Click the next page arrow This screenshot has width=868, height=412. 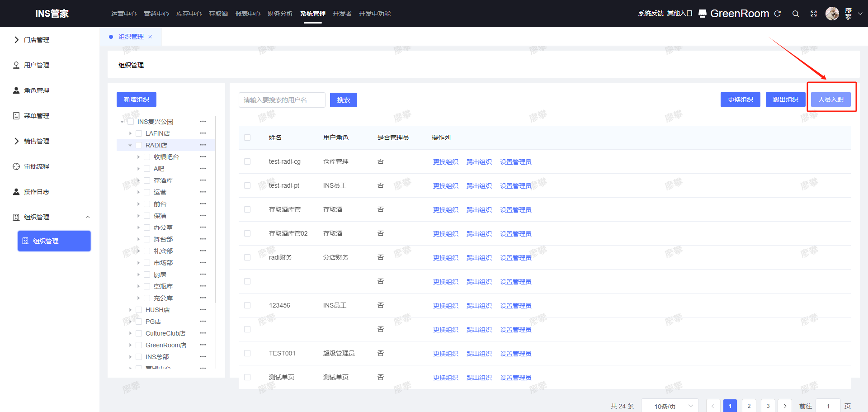click(x=785, y=406)
